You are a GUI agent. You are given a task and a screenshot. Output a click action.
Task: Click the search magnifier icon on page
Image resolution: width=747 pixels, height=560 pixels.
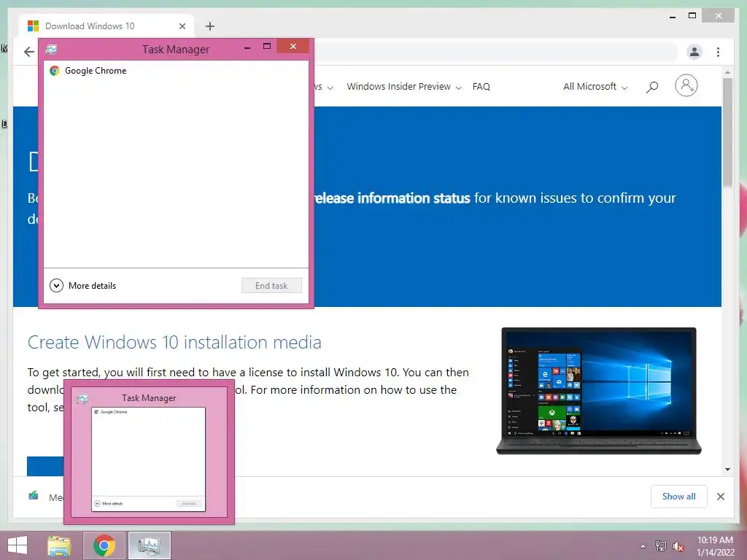click(x=652, y=87)
